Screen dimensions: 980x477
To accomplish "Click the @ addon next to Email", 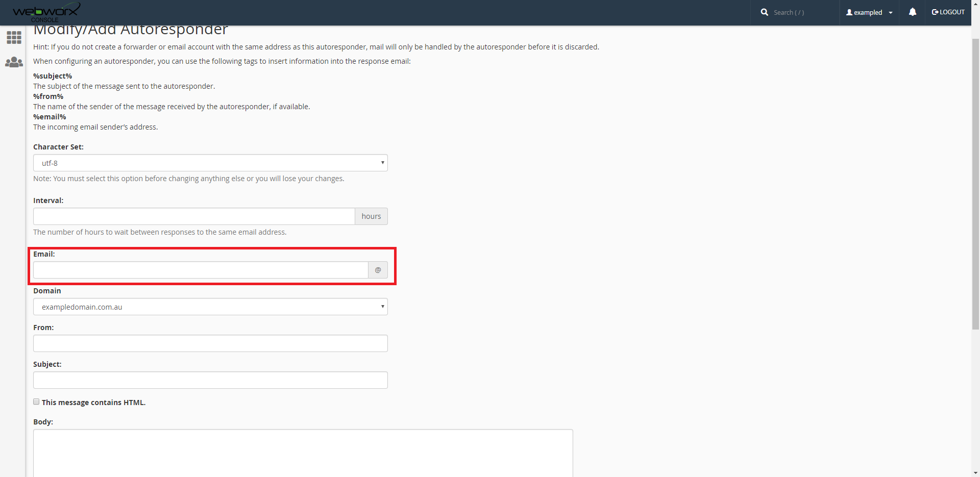I will [378, 270].
